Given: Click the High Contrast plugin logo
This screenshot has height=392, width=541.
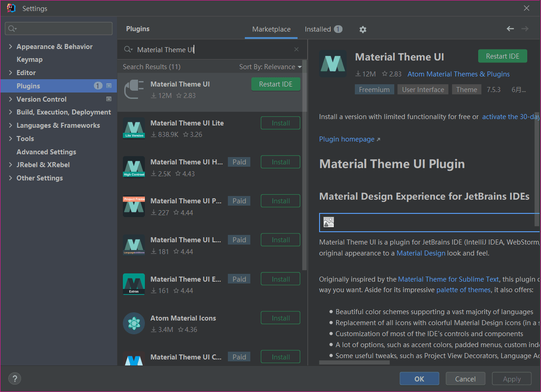Looking at the screenshot, I should [x=134, y=167].
